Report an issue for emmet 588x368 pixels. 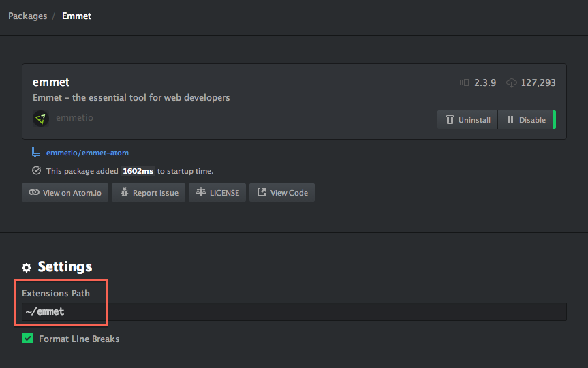(x=149, y=192)
